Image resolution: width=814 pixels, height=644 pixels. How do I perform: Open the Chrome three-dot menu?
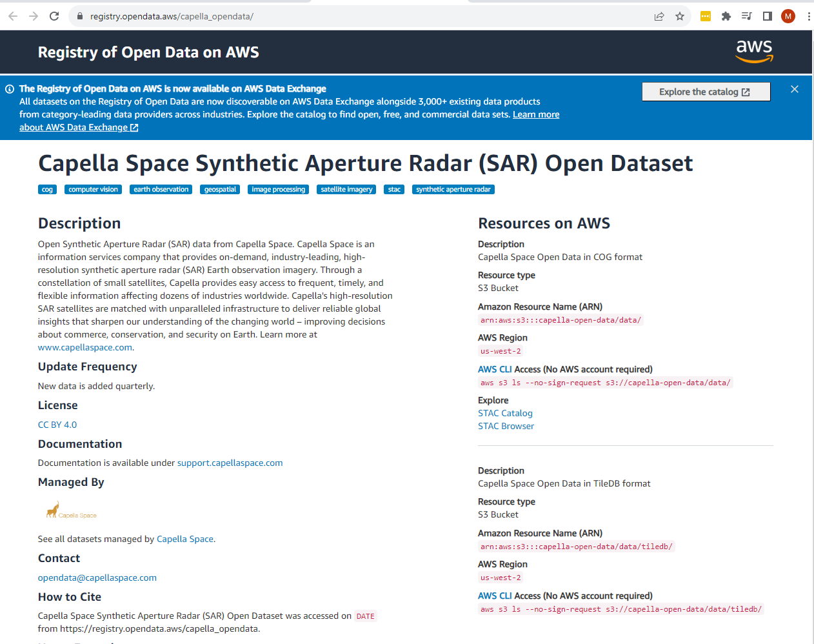(809, 16)
